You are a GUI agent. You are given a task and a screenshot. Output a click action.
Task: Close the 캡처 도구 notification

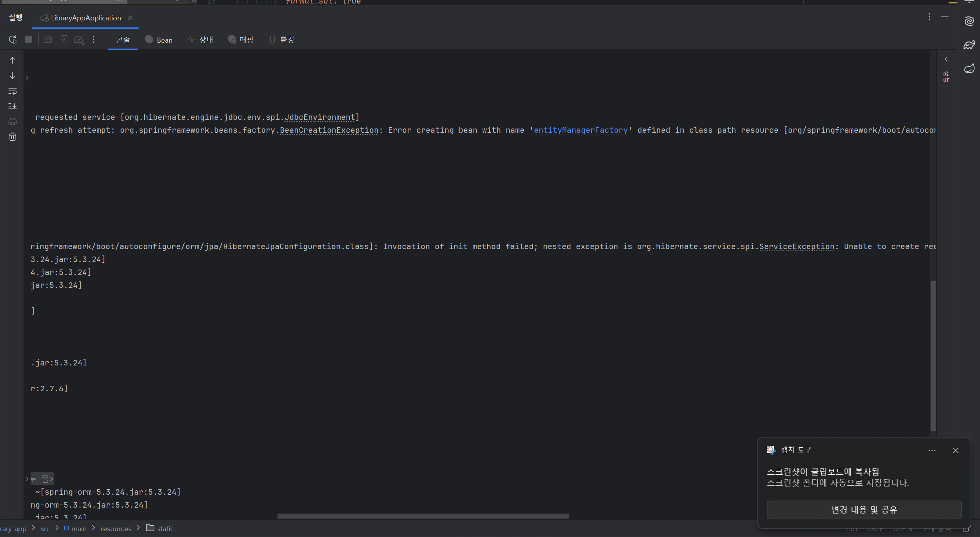point(956,450)
